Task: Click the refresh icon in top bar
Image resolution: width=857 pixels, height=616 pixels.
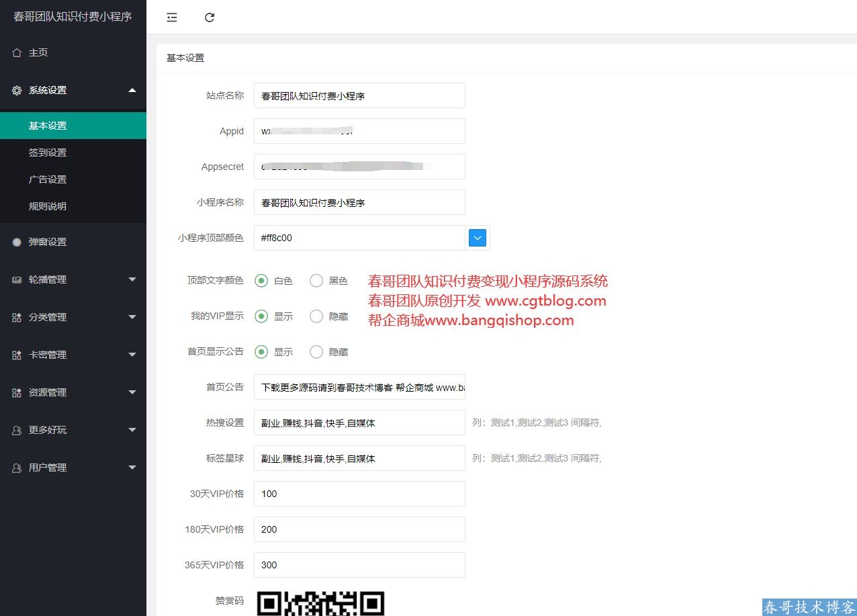Action: point(210,17)
